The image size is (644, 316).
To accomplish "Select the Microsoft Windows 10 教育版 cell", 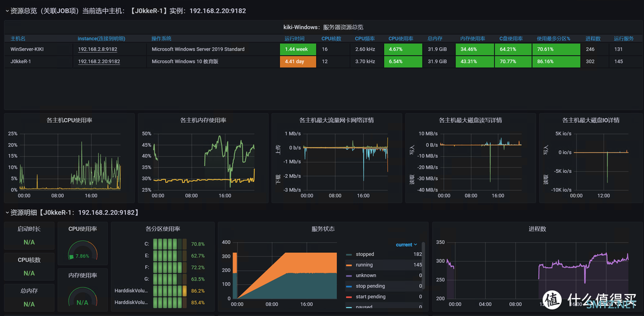I will click(x=212, y=61).
